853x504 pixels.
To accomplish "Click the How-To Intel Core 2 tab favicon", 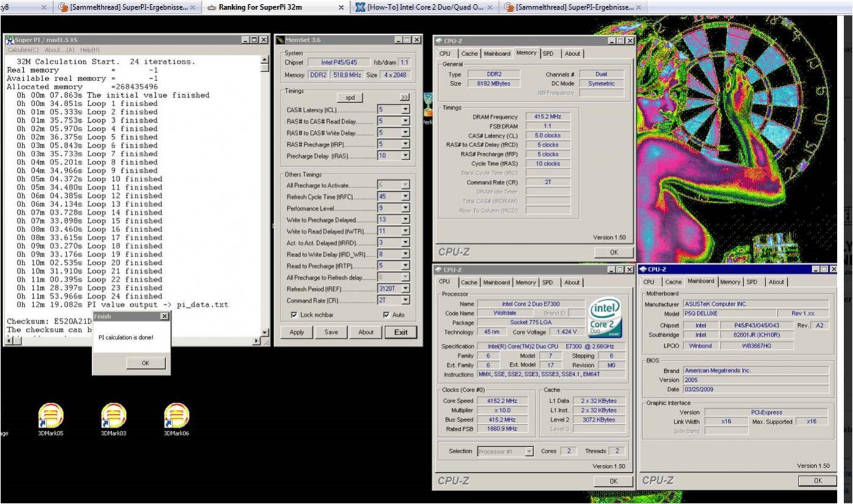I will [359, 7].
